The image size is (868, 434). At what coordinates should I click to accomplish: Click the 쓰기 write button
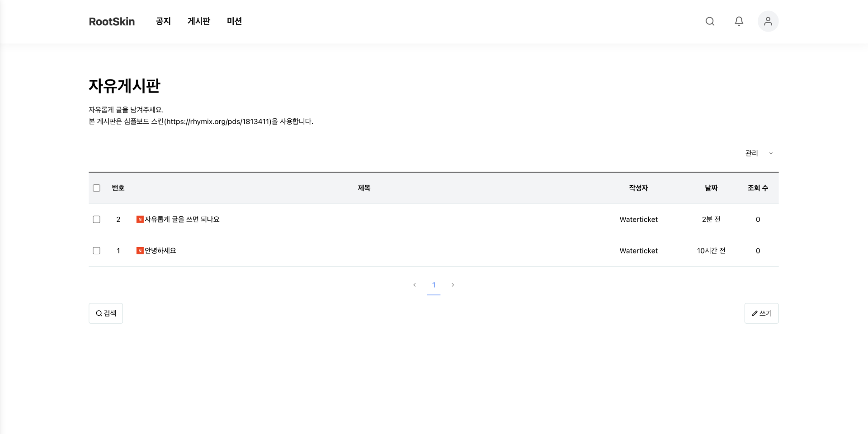[x=761, y=313]
